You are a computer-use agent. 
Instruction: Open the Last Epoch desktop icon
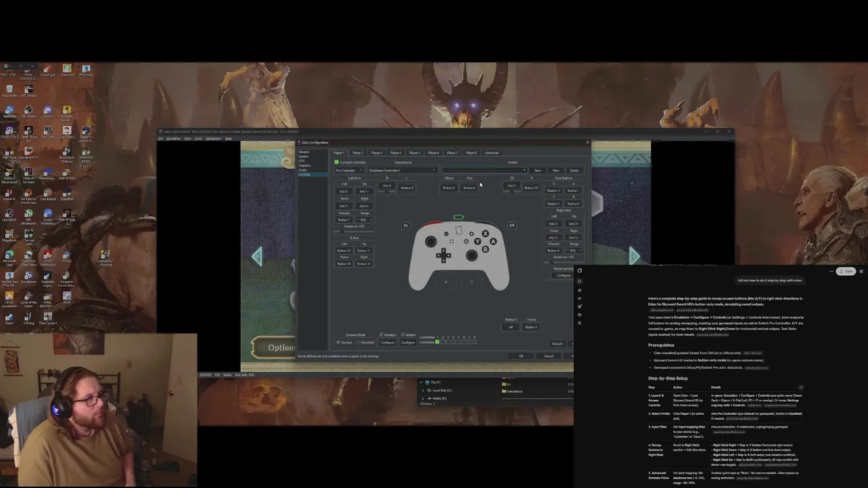(x=9, y=215)
